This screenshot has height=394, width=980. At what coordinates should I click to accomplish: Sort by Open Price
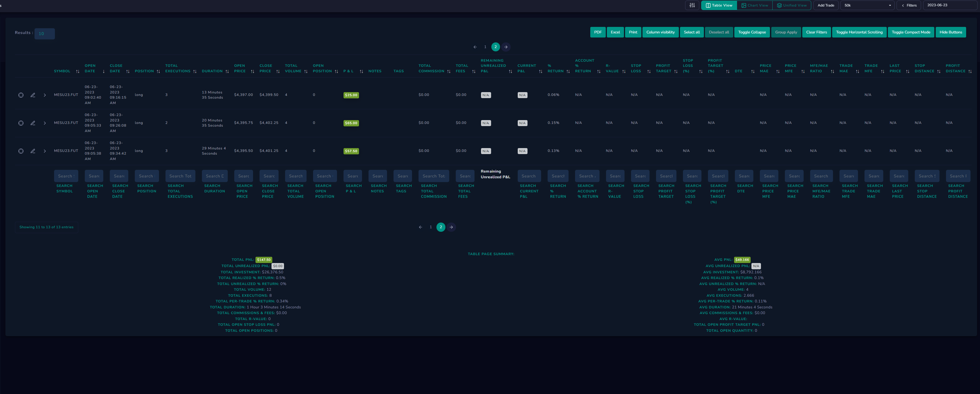point(252,71)
